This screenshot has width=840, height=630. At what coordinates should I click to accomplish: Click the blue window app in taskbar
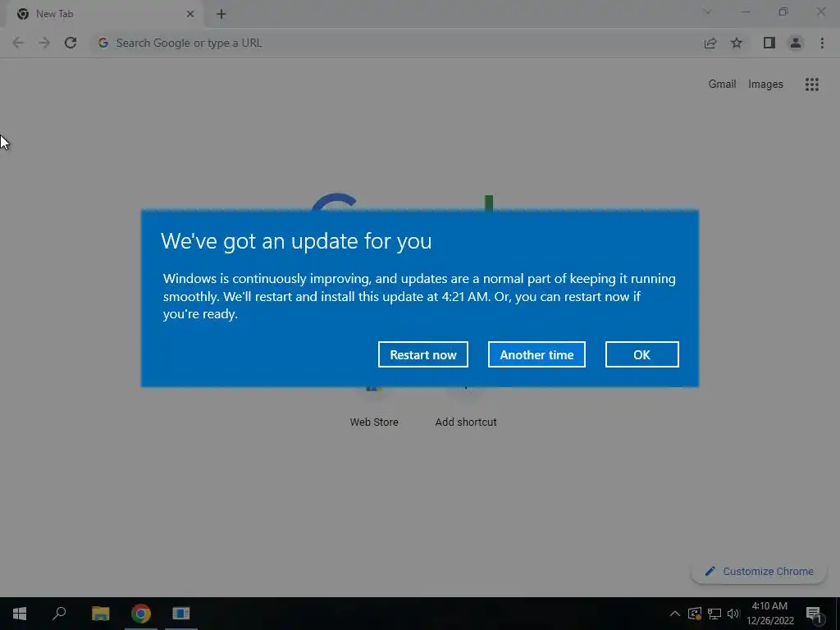(181, 614)
